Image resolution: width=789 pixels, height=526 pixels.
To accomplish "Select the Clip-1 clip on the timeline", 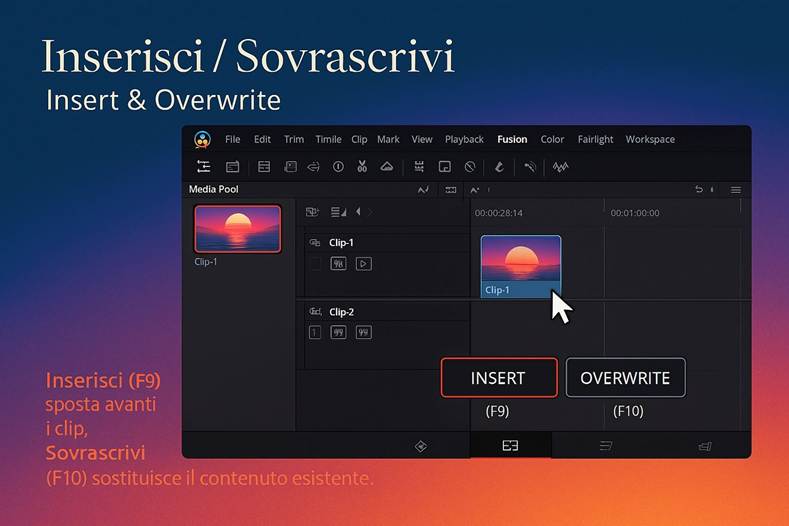I will click(521, 266).
